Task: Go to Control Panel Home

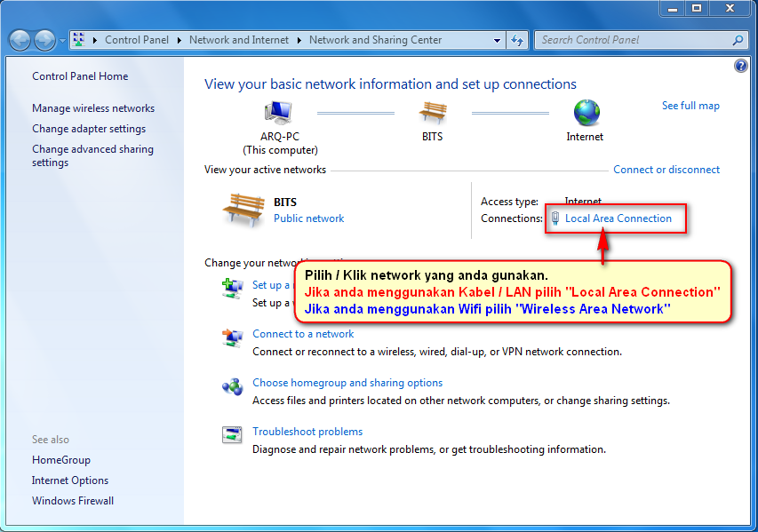Action: (x=80, y=76)
